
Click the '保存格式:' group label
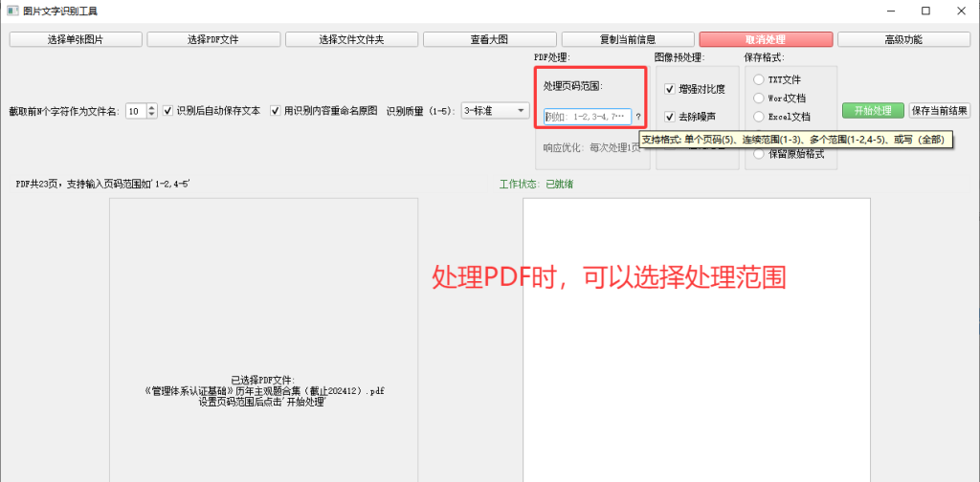pos(765,56)
